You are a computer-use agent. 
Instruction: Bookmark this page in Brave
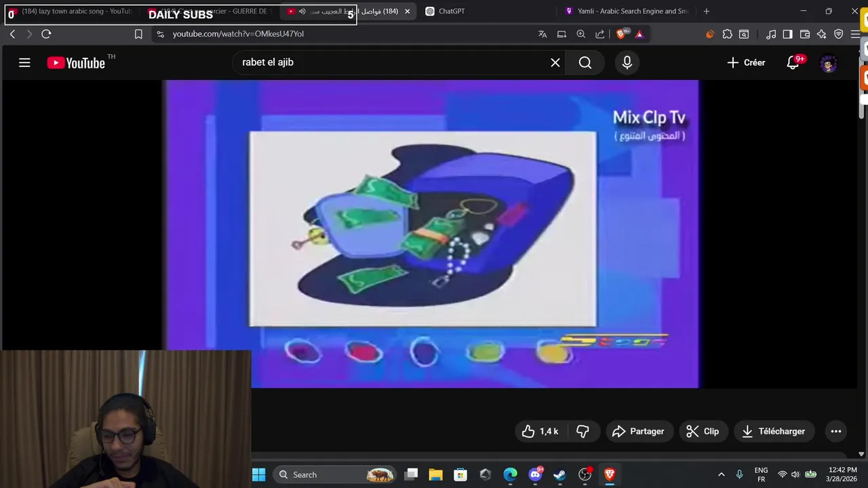pyautogui.click(x=138, y=34)
